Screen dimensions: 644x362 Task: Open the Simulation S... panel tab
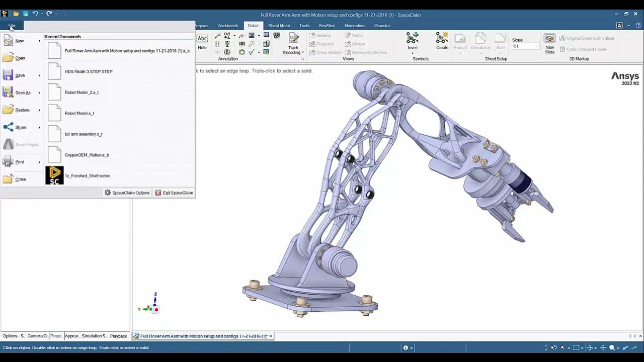click(94, 336)
